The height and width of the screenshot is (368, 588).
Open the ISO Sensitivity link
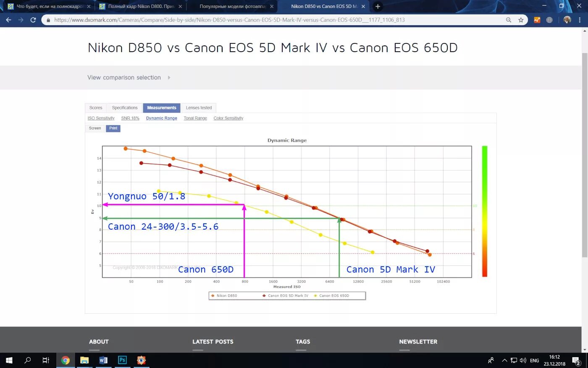coord(101,118)
